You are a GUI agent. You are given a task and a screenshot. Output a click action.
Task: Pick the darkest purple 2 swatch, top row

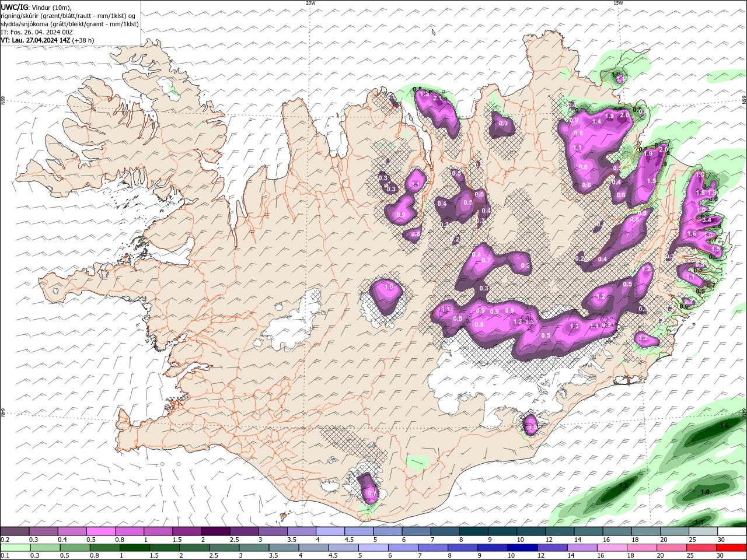(215, 531)
